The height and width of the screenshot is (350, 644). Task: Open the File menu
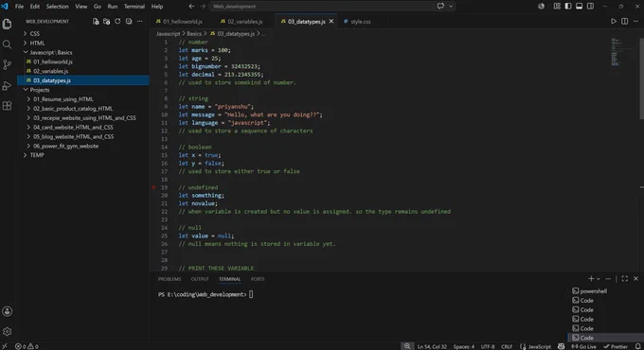pos(19,7)
